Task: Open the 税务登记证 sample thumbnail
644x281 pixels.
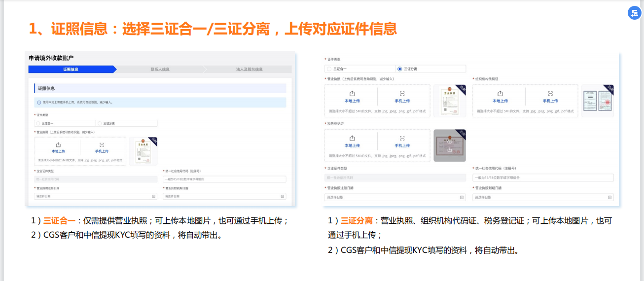Action: pyautogui.click(x=450, y=145)
